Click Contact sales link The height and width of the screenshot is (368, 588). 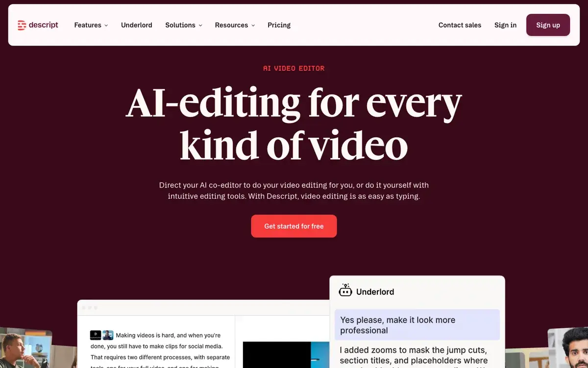(x=460, y=25)
